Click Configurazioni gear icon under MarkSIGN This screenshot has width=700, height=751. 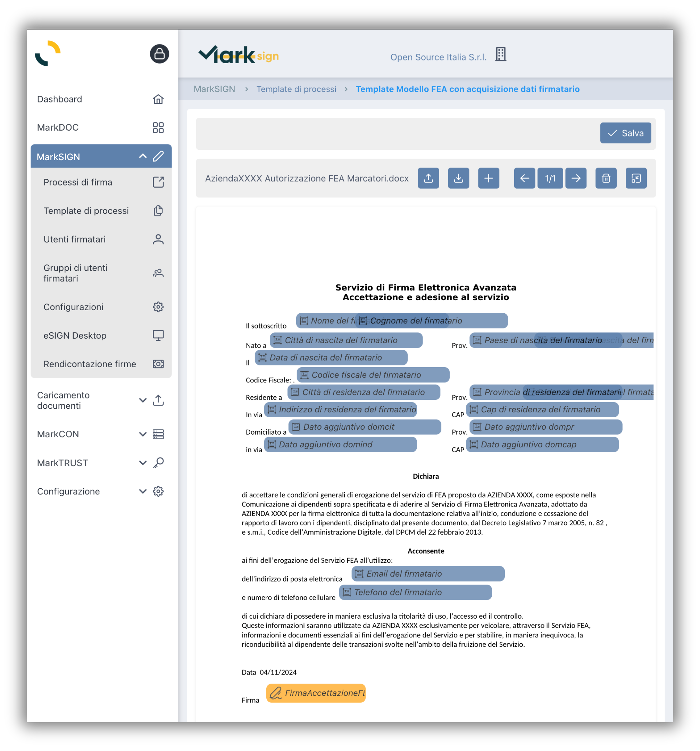[158, 307]
